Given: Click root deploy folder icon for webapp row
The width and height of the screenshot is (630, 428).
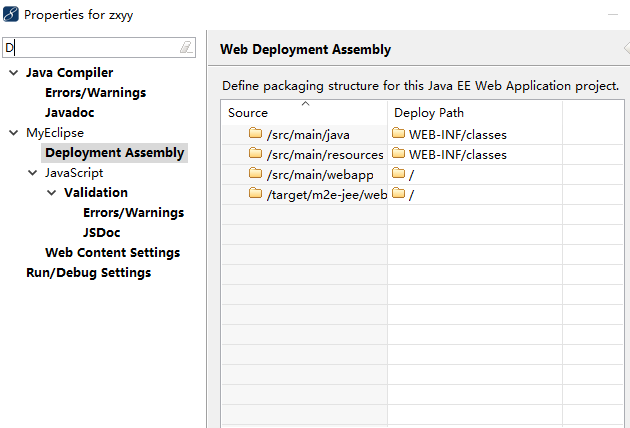Looking at the screenshot, I should click(398, 173).
